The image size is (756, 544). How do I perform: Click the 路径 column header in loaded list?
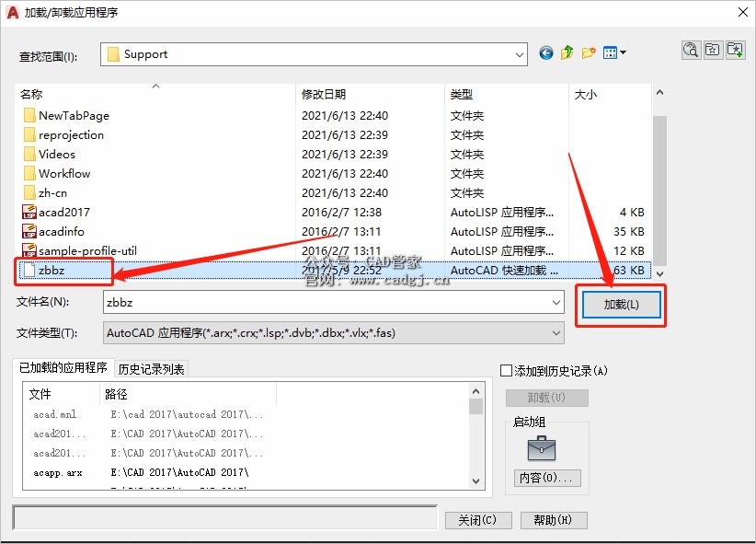(188, 394)
